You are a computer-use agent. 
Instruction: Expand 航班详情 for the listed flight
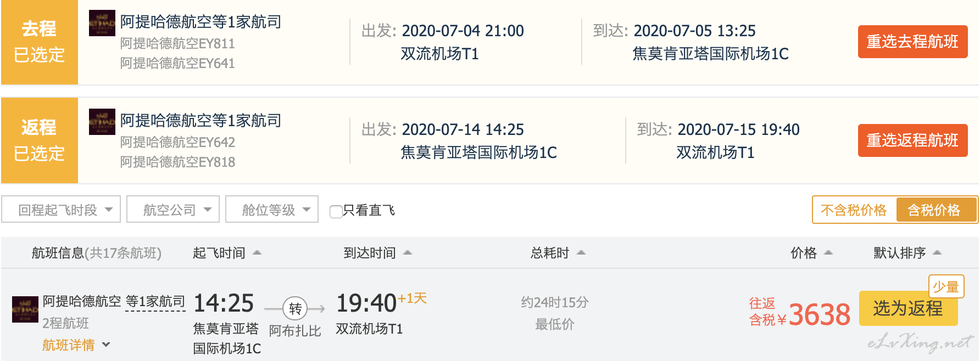(76, 345)
